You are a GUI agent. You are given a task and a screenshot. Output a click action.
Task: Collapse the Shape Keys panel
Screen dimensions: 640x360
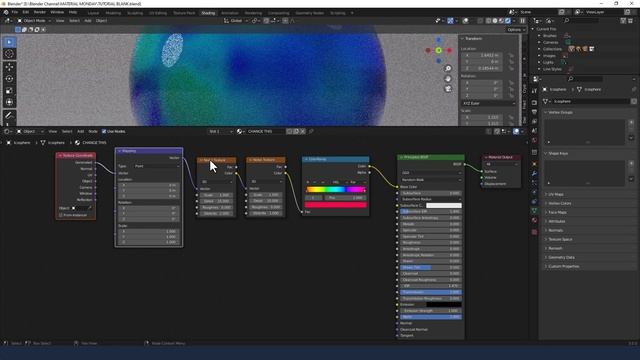click(x=546, y=153)
